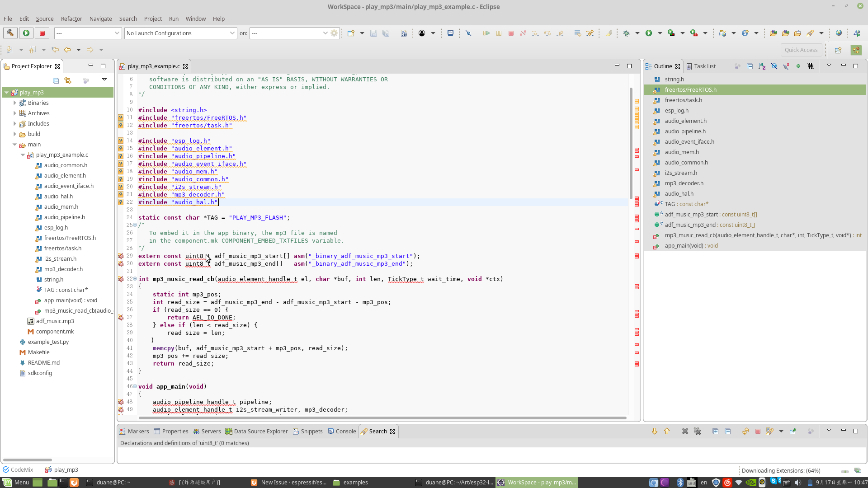This screenshot has width=868, height=488.
Task: Click the New wizard icon
Action: click(x=351, y=33)
